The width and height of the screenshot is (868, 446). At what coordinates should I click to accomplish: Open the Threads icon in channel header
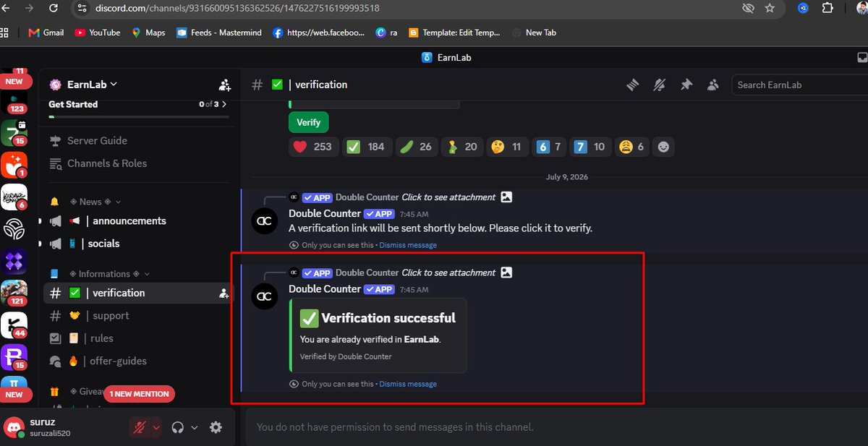click(x=633, y=85)
